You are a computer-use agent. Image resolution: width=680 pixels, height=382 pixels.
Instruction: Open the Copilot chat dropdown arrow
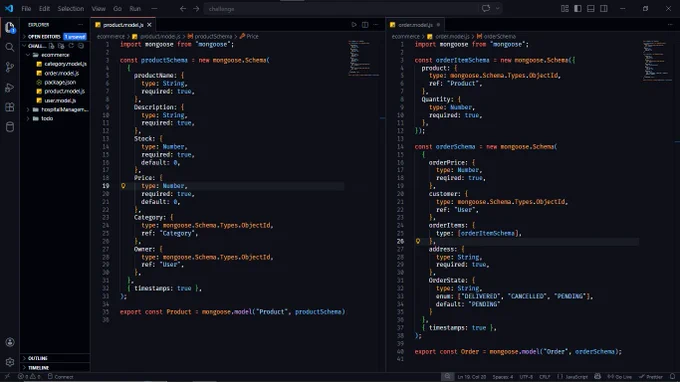point(497,9)
